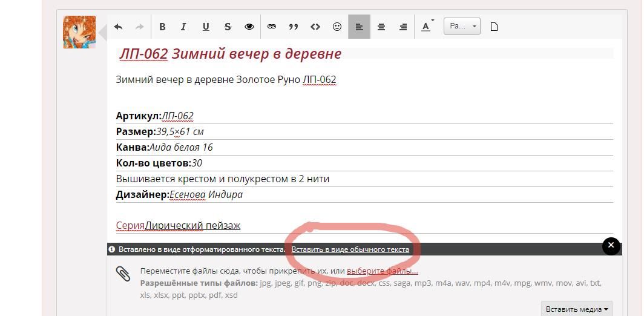644x316 pixels.
Task: Click the page preview icon
Action: (494, 27)
